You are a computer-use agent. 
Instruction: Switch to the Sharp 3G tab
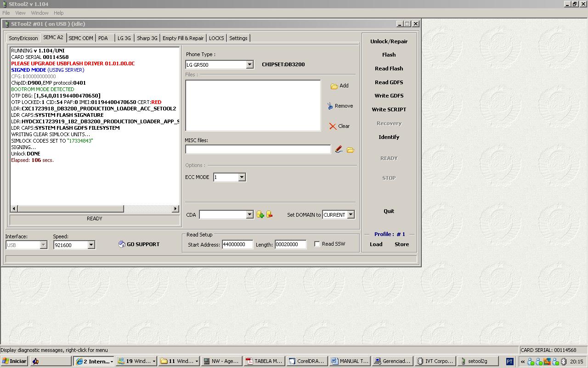click(147, 38)
